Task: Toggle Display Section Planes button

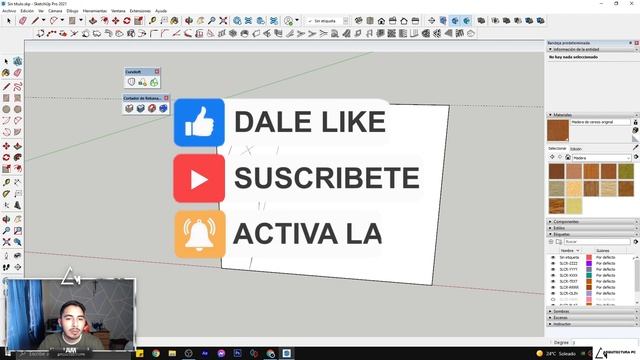Action: tap(443, 20)
